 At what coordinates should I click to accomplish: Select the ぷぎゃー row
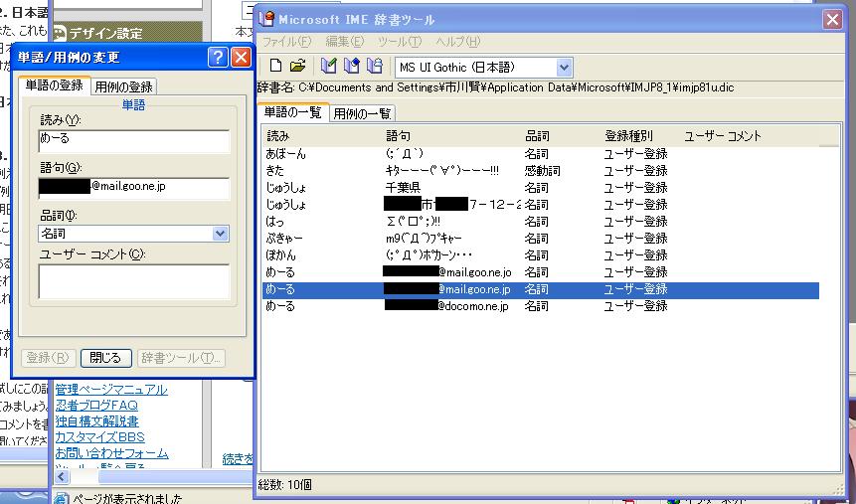tap(541, 238)
